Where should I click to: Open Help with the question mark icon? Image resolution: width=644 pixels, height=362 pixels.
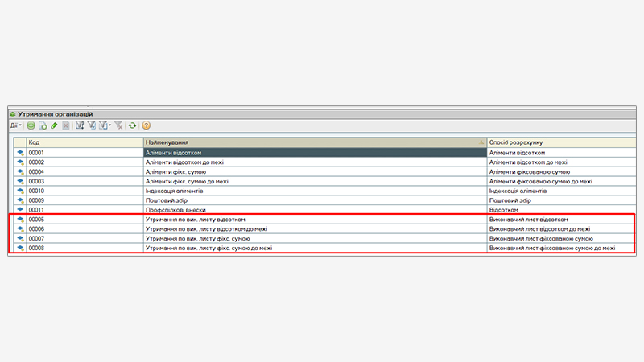[147, 125]
